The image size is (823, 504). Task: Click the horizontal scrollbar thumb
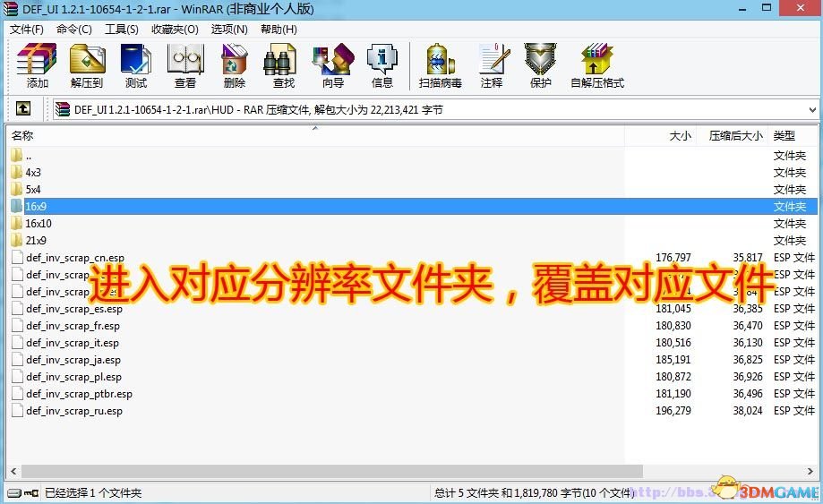click(x=331, y=471)
